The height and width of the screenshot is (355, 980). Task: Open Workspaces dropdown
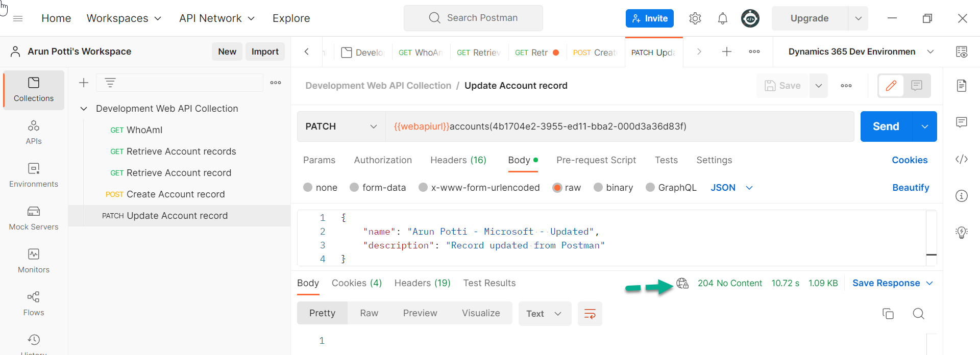pos(124,18)
